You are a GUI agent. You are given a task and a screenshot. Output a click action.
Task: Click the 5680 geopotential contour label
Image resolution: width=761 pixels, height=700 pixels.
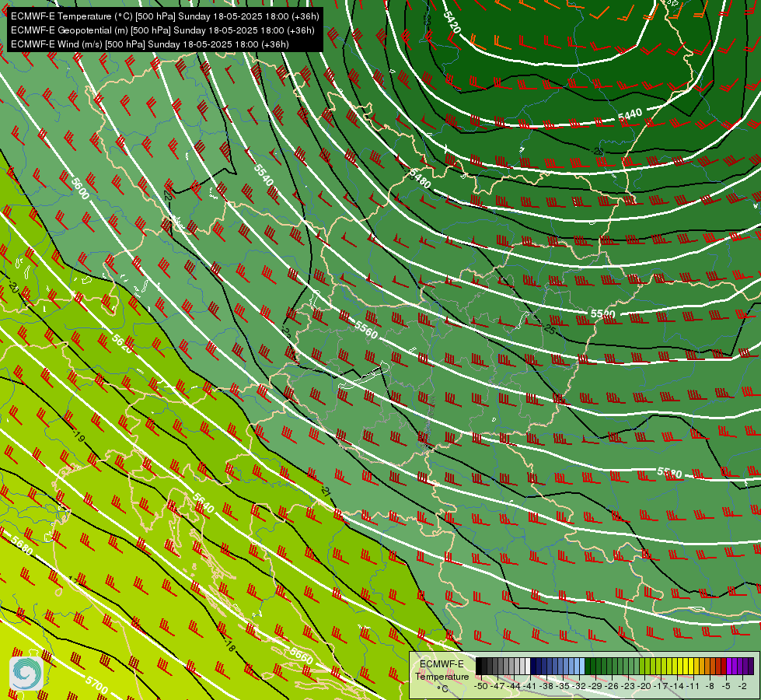[x=22, y=545]
